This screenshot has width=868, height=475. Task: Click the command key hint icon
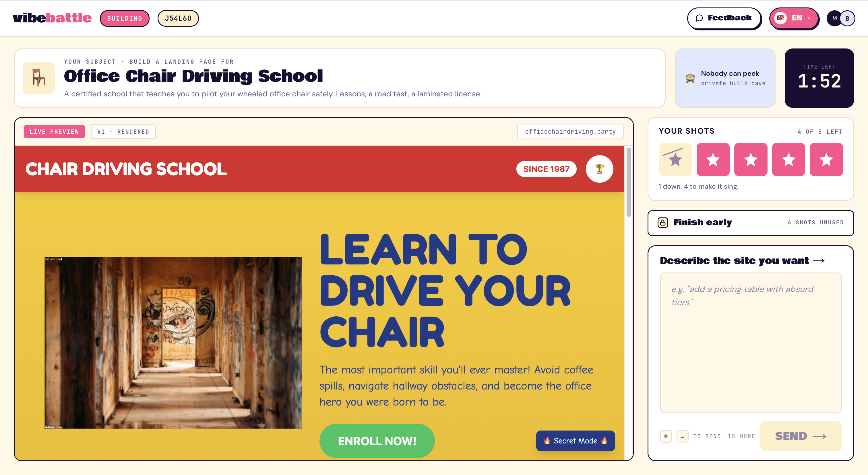click(x=666, y=436)
